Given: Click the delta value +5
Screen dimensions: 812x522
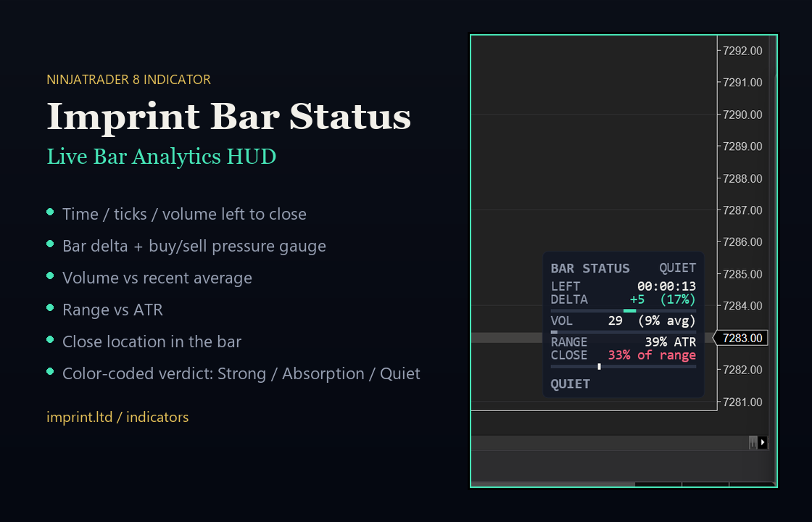Looking at the screenshot, I should (x=637, y=299).
